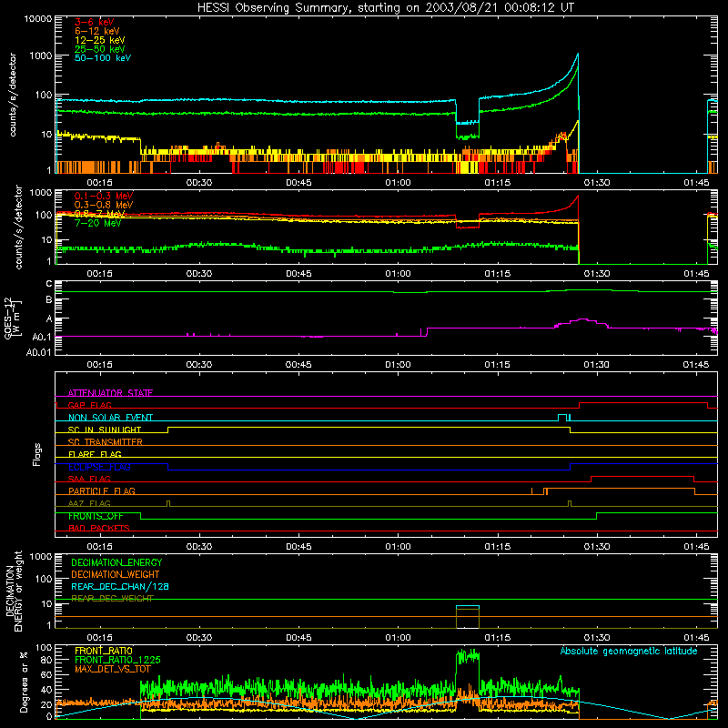
Task: Click the DECIMATION_ENERGY legend label
Action: point(116,562)
